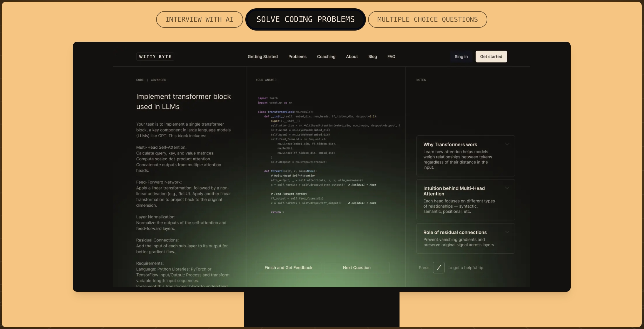Open the Getting Started page

263,56
